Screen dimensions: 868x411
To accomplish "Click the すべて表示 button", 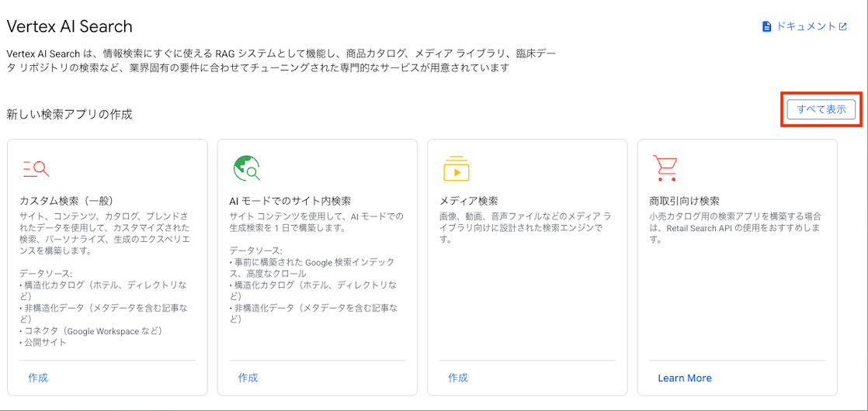I will [821, 109].
